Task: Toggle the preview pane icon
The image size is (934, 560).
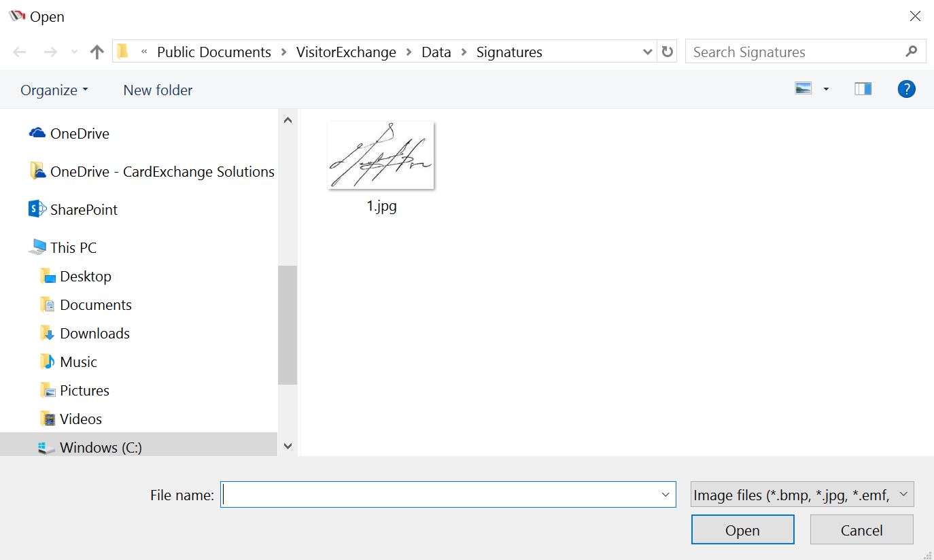Action: point(863,89)
